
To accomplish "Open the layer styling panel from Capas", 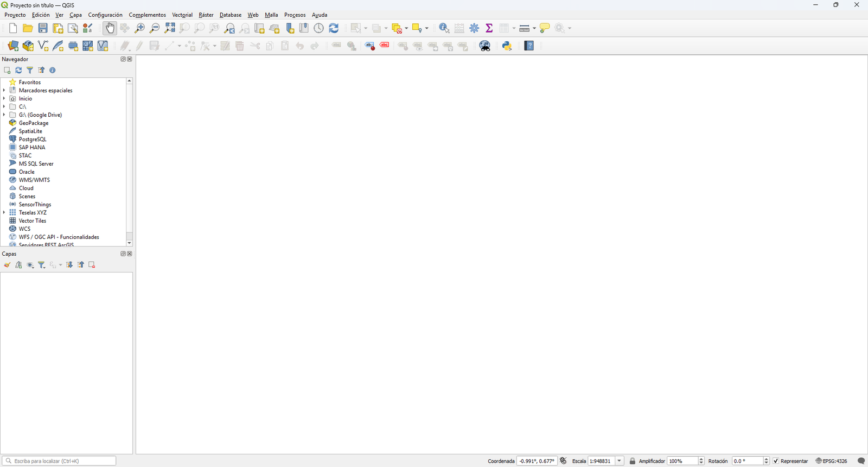I will [x=7, y=265].
